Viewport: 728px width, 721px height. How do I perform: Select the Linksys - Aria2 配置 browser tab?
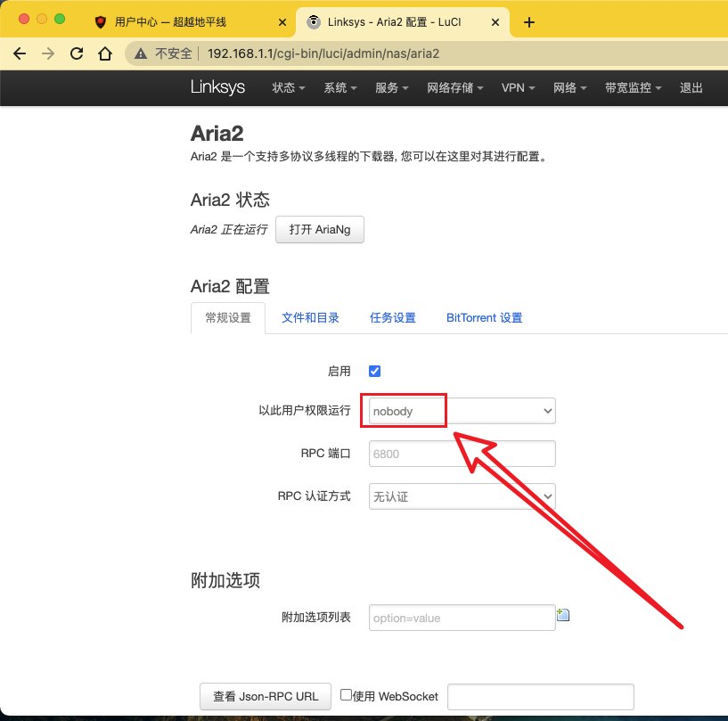[x=403, y=22]
